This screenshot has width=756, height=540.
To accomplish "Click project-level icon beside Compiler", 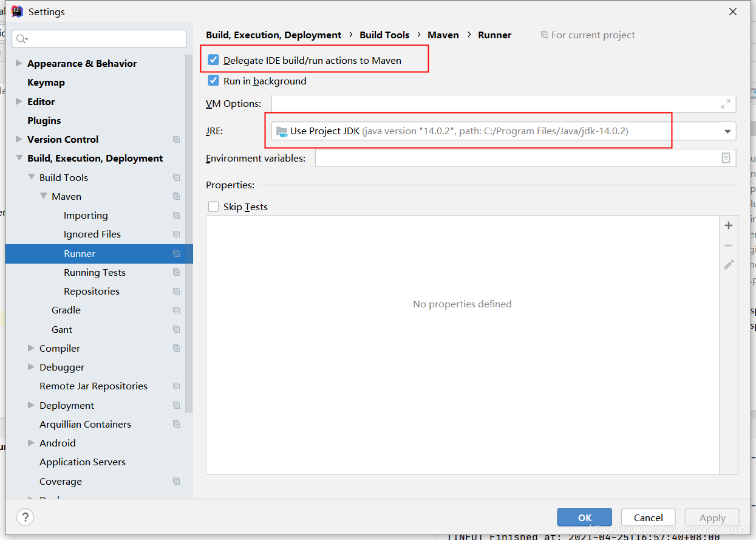I will coord(176,348).
